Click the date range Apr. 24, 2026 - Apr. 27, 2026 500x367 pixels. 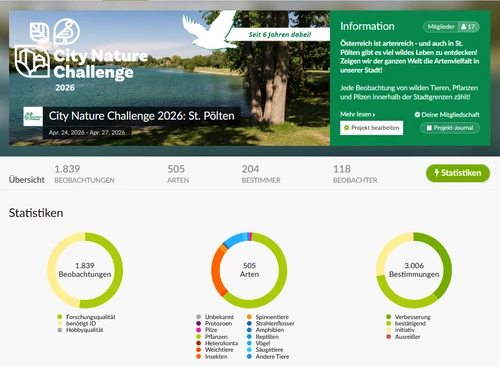87,133
